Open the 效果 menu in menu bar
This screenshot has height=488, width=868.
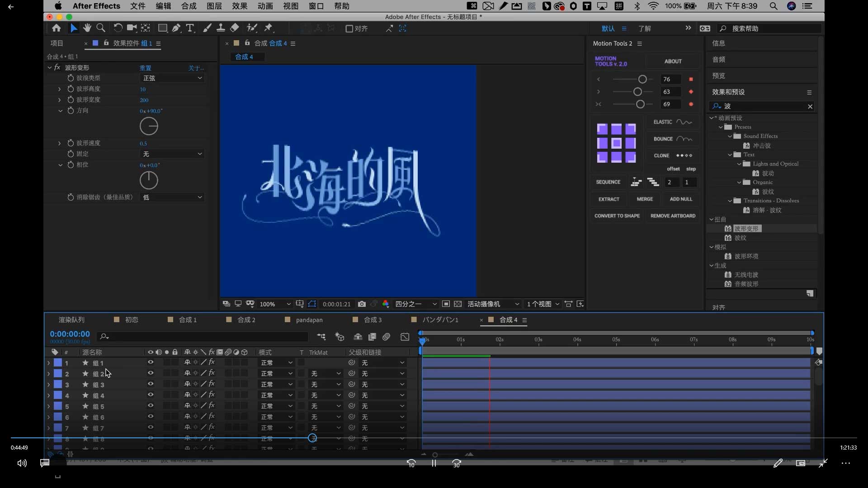click(x=240, y=6)
